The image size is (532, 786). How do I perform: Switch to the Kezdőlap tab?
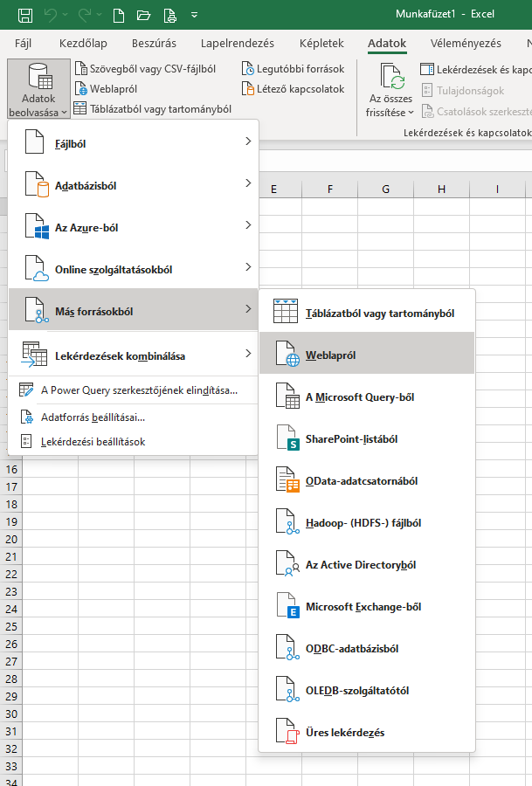tap(83, 44)
